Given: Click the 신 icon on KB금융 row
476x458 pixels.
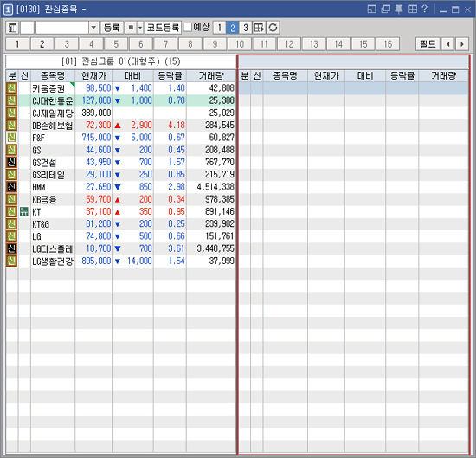Looking at the screenshot, I should point(11,199).
